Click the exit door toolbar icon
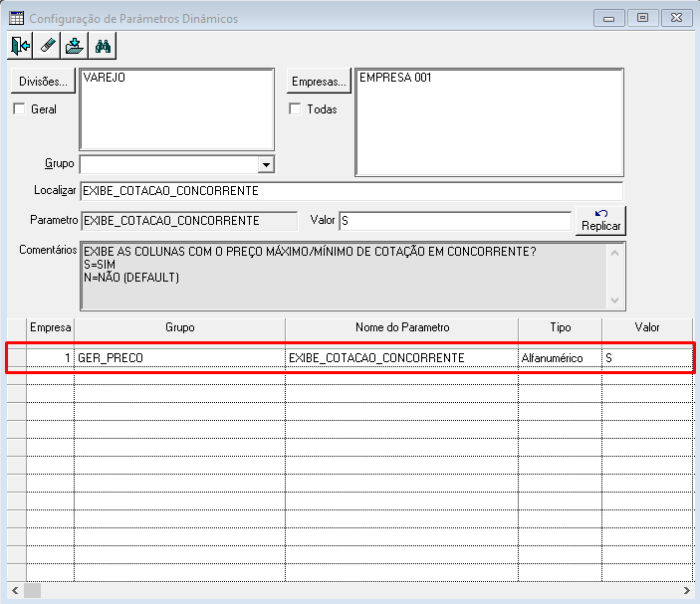Image resolution: width=700 pixels, height=604 pixels. [x=20, y=46]
